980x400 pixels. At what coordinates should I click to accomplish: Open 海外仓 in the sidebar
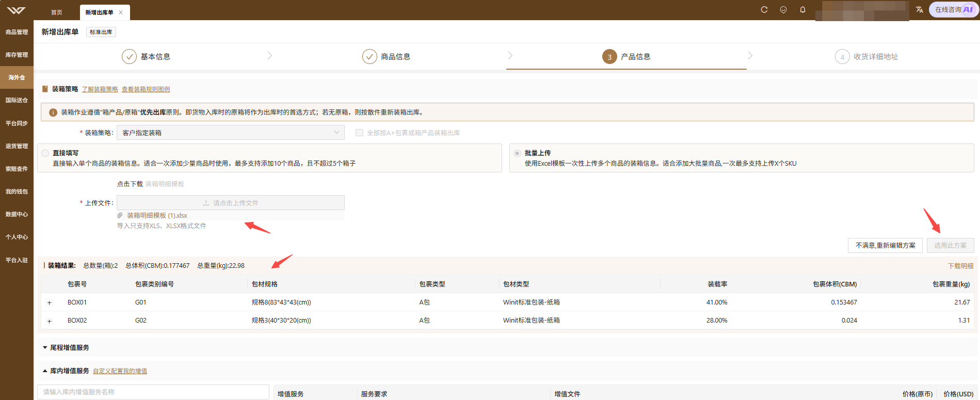click(17, 77)
